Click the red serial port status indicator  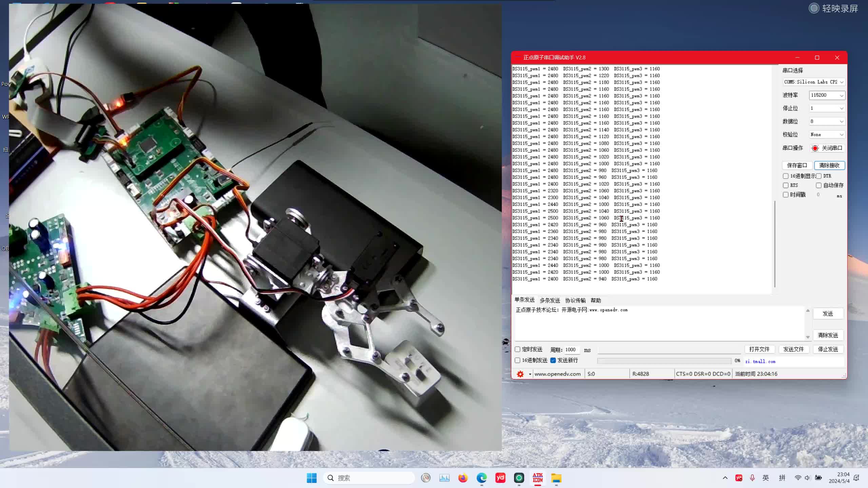pos(815,148)
